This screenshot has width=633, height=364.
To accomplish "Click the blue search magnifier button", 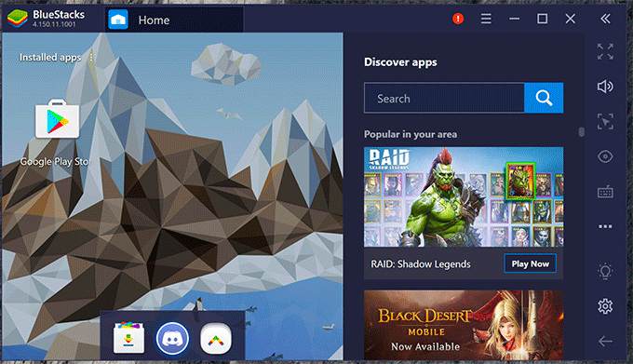I will pos(544,98).
